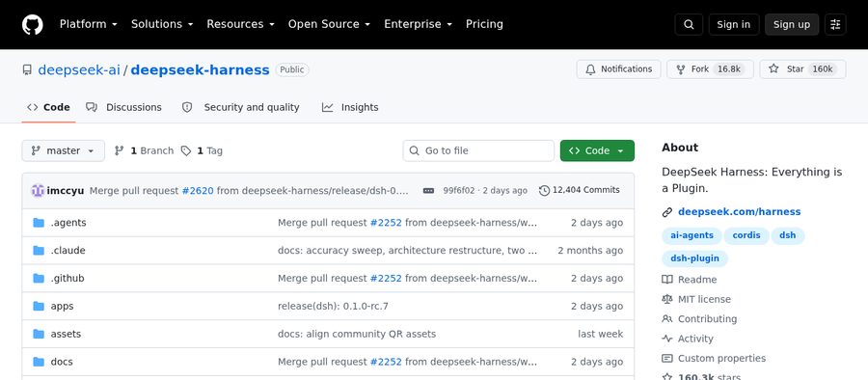Select the cordis topic tag

(746, 235)
